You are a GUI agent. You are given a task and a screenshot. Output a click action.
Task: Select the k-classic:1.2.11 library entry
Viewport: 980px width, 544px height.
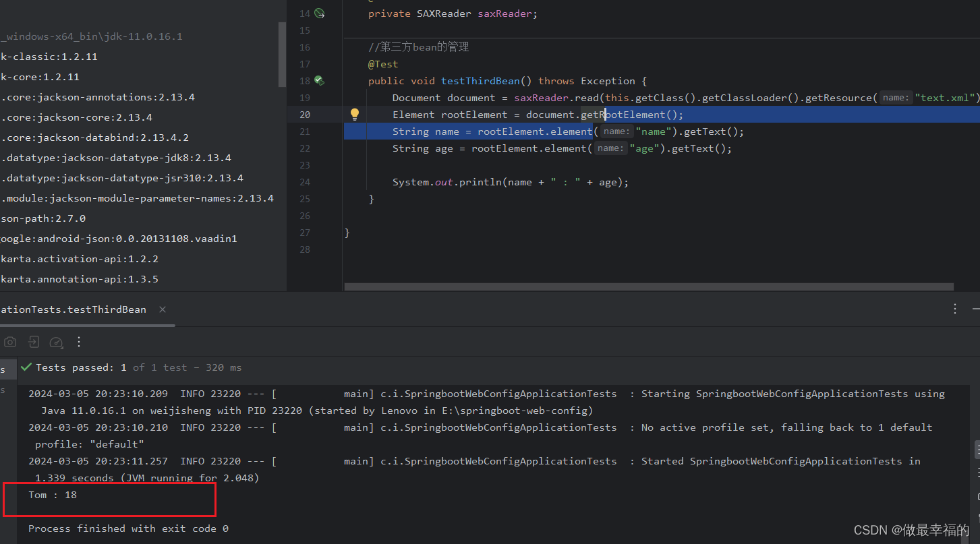[49, 57]
